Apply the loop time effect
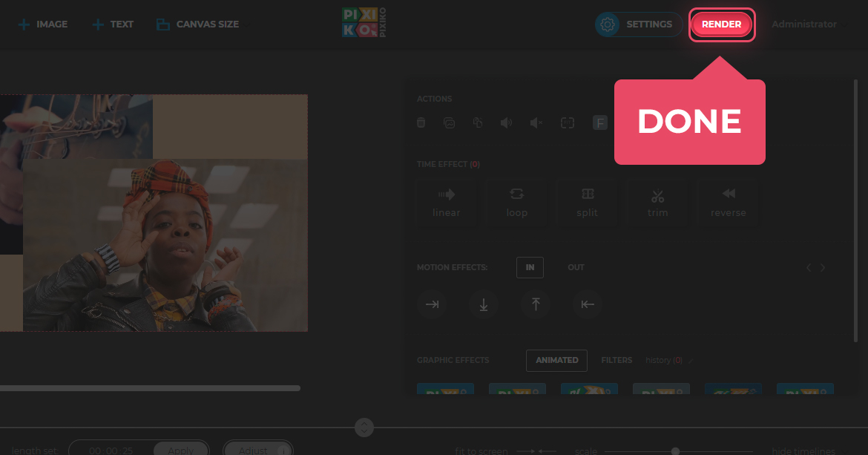The image size is (868, 455). pos(517,202)
